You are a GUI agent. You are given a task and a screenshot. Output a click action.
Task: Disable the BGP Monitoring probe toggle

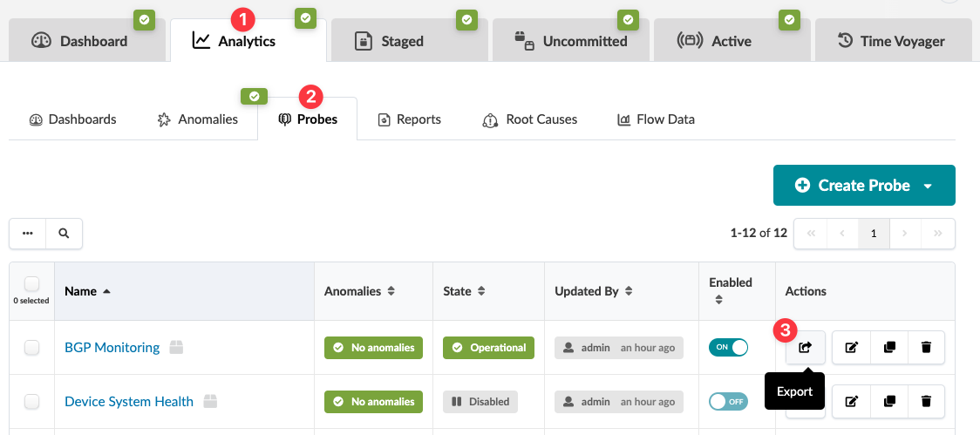(728, 347)
